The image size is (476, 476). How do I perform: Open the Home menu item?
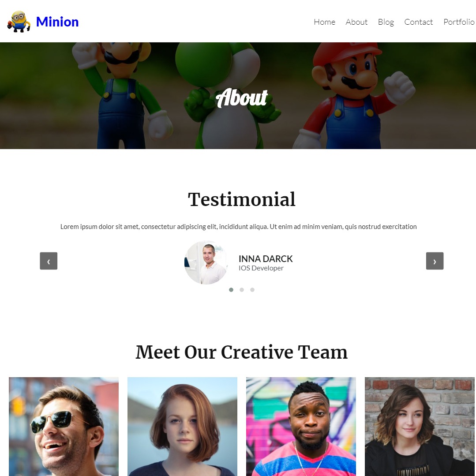325,22
